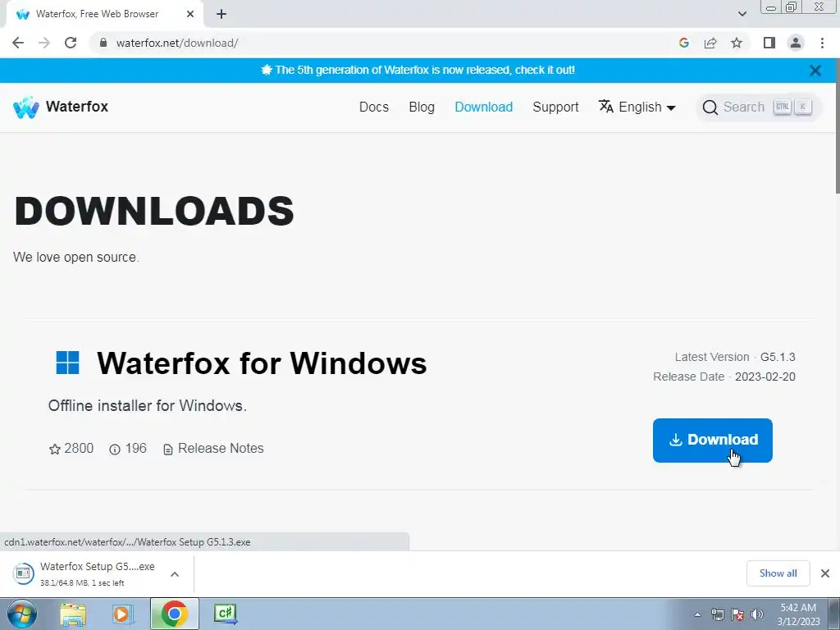Open the Support navigation item
Viewport: 840px width, 630px height.
pos(555,107)
